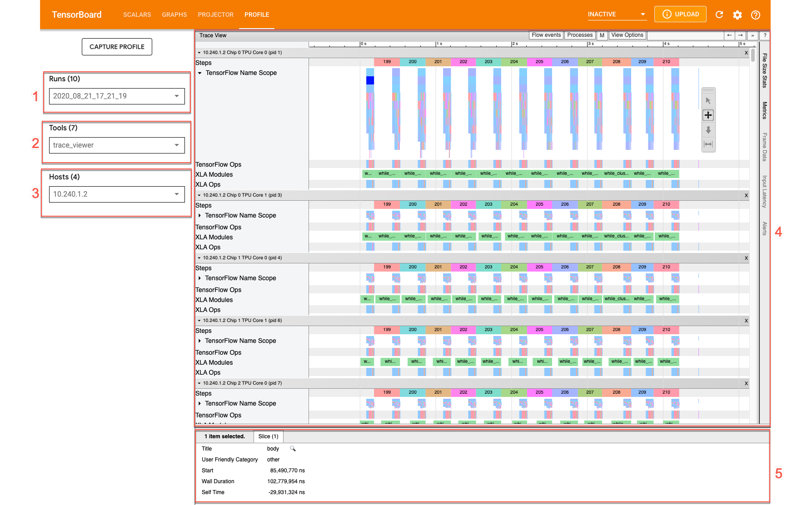812x505 pixels.
Task: Open the Alerts side tab
Action: tap(765, 228)
